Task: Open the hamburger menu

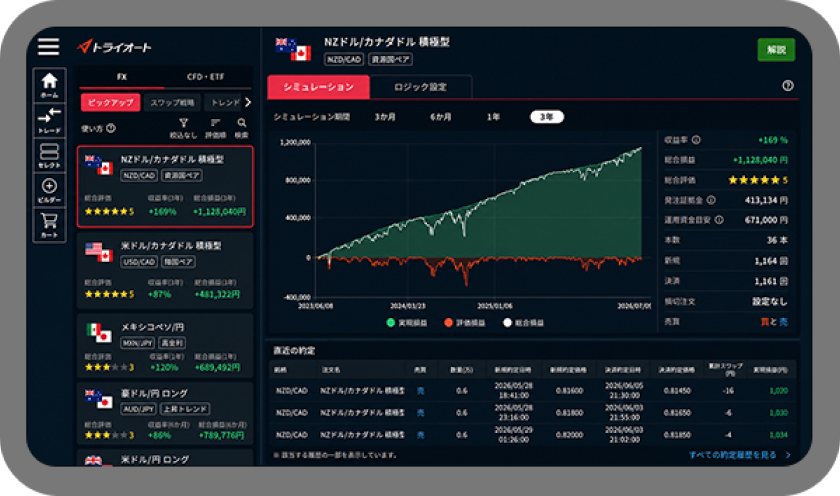Action: coord(48,46)
